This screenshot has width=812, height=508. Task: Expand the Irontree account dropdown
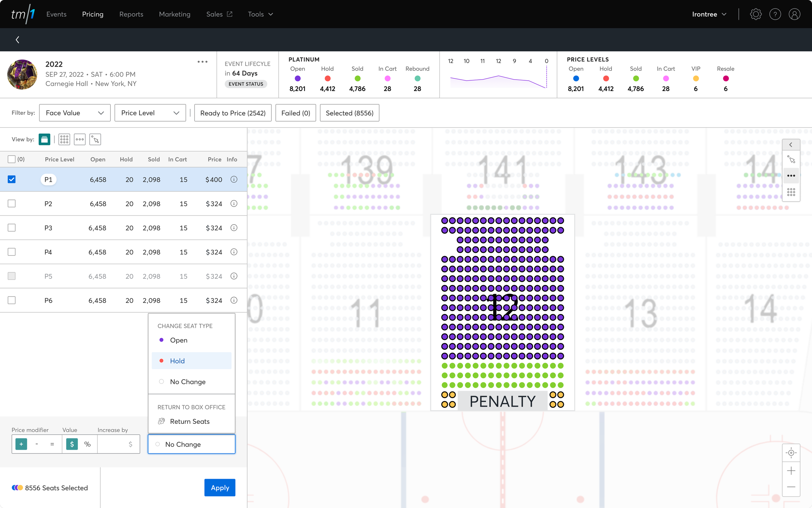[x=709, y=14]
